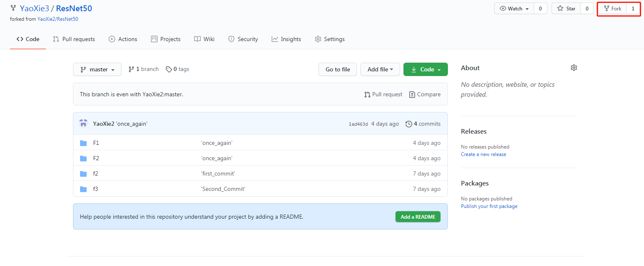Click the 'once_again' latest commit message at top
Viewport: 644px width, 266px height.
[132, 124]
